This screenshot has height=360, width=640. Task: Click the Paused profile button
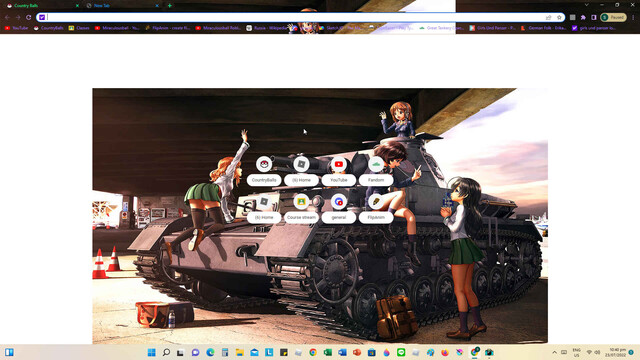coord(613,18)
